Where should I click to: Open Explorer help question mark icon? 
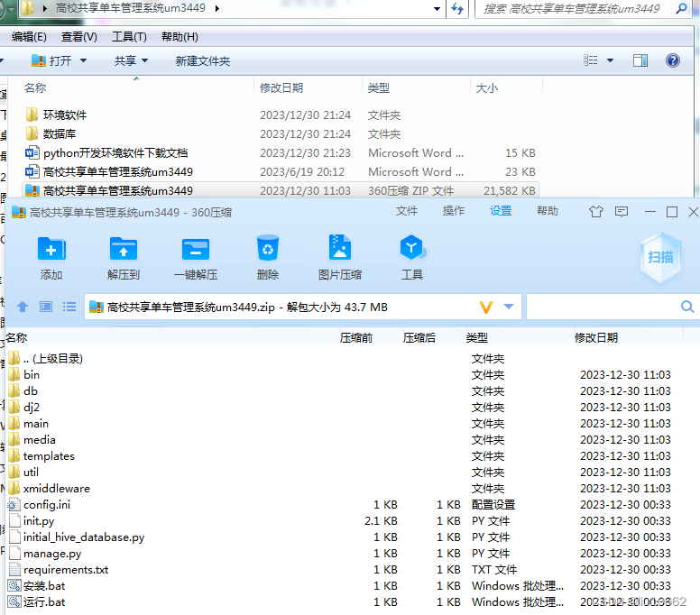pos(672,60)
